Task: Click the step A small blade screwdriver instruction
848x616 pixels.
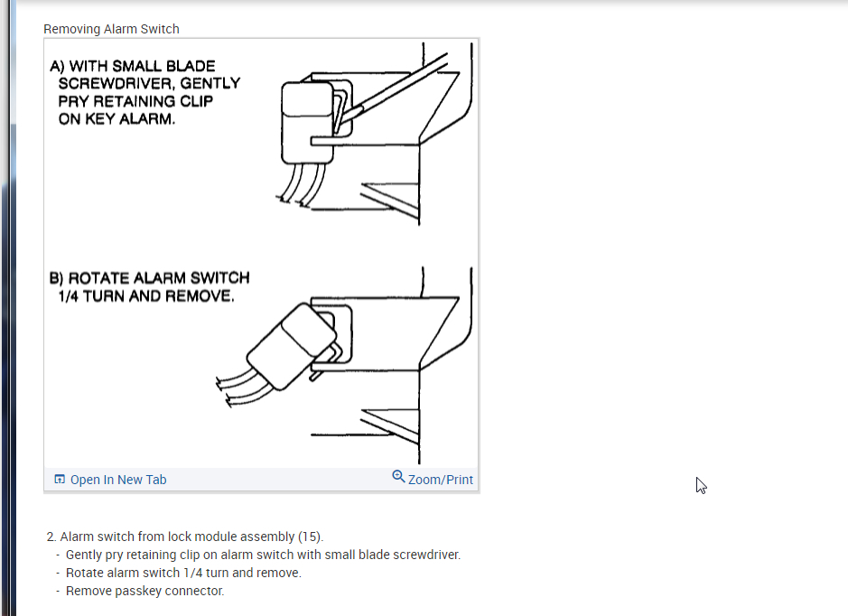Action: click(x=144, y=92)
